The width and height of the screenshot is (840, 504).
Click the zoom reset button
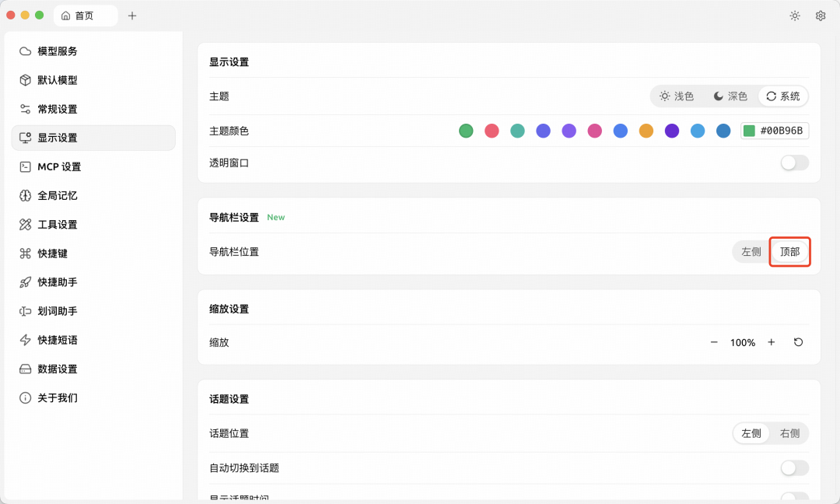tap(798, 342)
